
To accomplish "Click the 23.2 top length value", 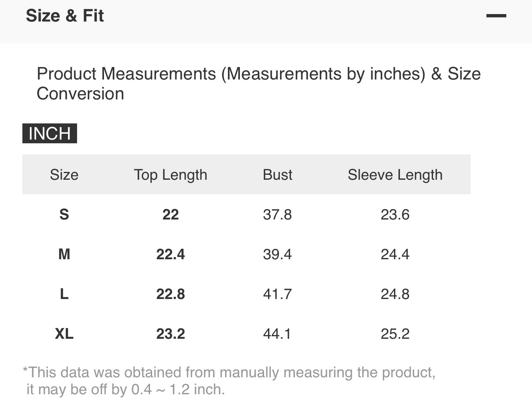I will [170, 333].
